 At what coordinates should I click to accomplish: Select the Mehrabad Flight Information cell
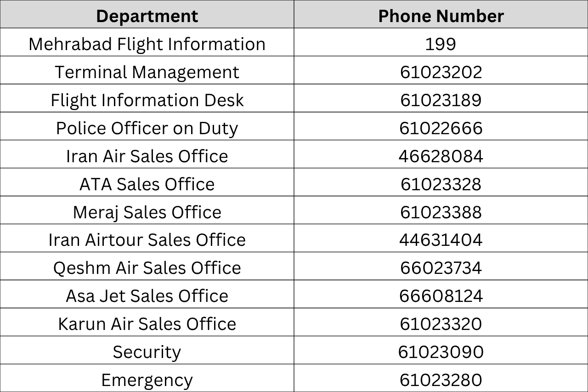click(147, 44)
